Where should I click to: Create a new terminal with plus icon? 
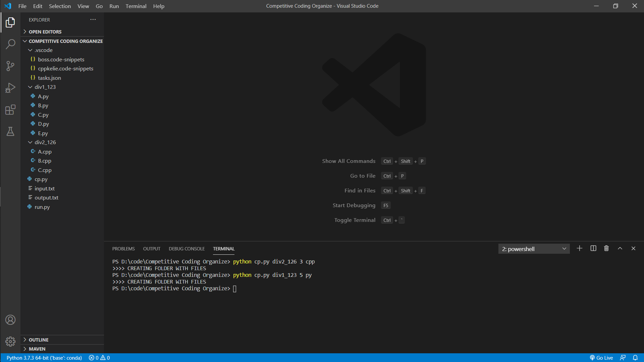579,248
